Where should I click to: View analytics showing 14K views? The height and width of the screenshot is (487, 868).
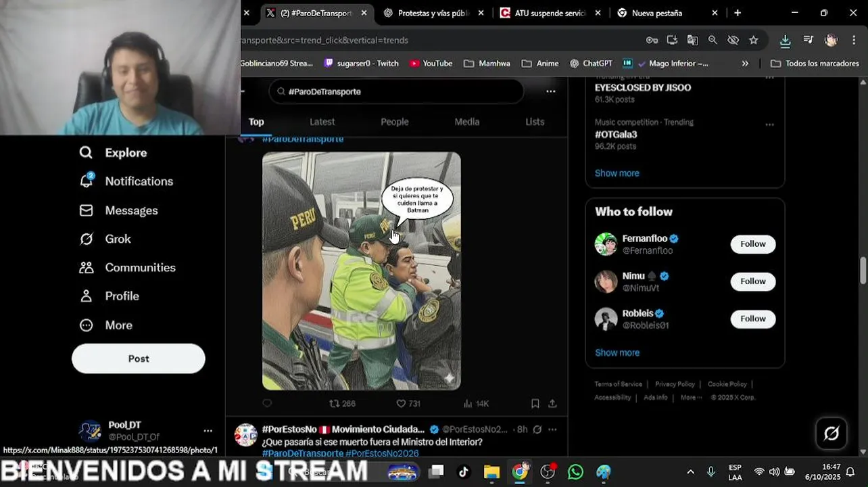[x=476, y=403]
